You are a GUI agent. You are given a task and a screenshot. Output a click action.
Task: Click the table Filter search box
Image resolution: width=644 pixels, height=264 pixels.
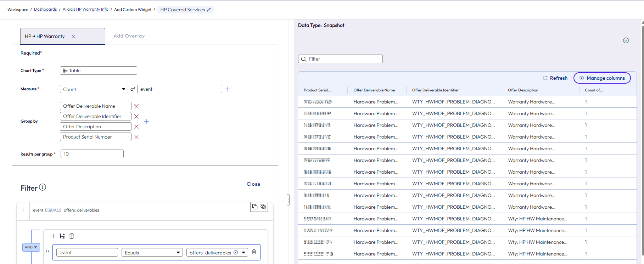[340, 59]
